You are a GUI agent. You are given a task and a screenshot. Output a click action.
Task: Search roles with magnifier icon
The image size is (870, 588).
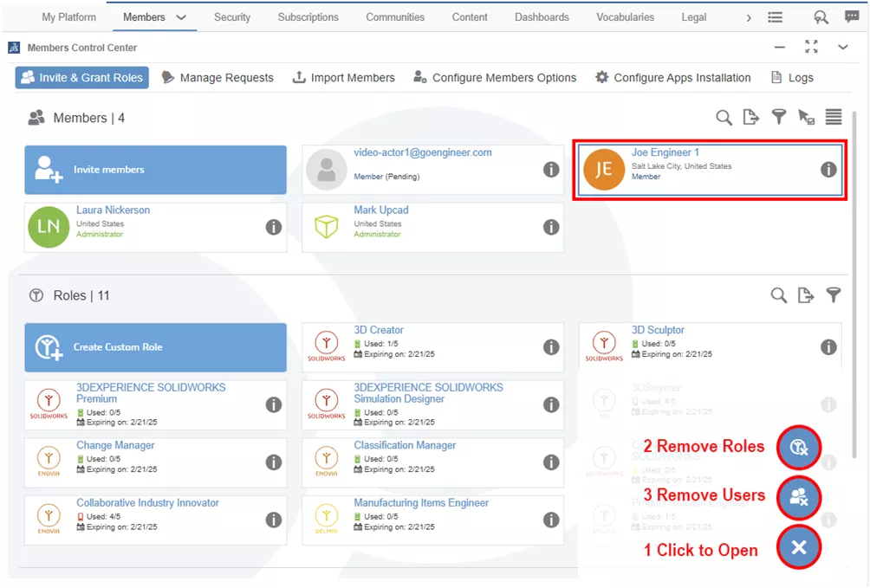pyautogui.click(x=778, y=295)
